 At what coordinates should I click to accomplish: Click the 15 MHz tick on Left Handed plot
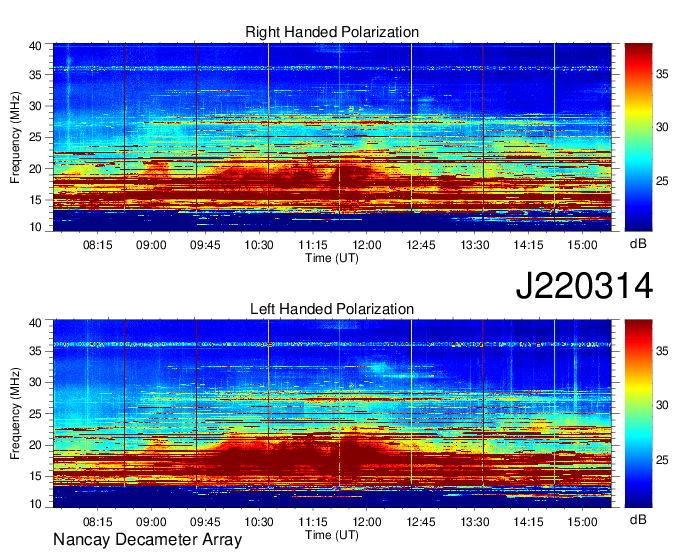coord(35,476)
